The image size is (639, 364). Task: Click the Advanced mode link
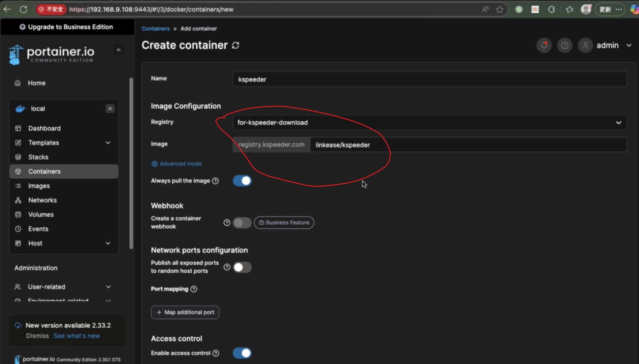pyautogui.click(x=180, y=164)
